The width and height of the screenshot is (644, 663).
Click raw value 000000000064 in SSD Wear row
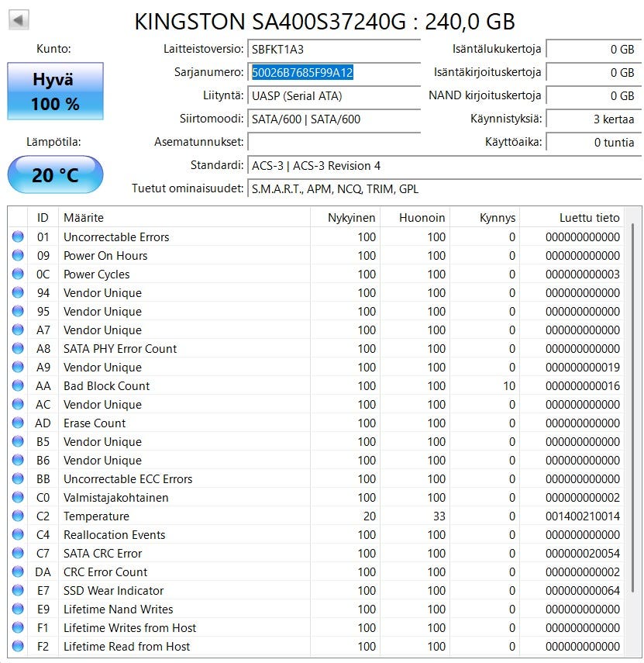582,590
